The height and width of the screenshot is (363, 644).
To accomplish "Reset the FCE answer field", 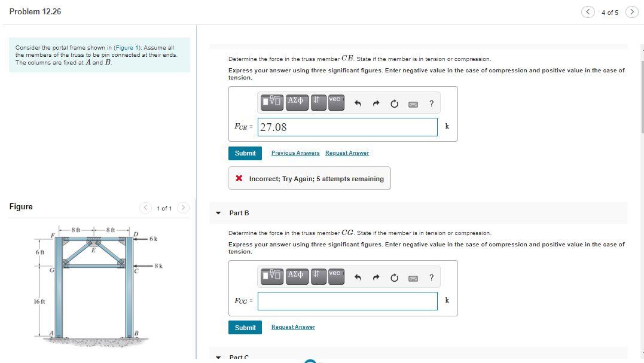I will tap(394, 103).
